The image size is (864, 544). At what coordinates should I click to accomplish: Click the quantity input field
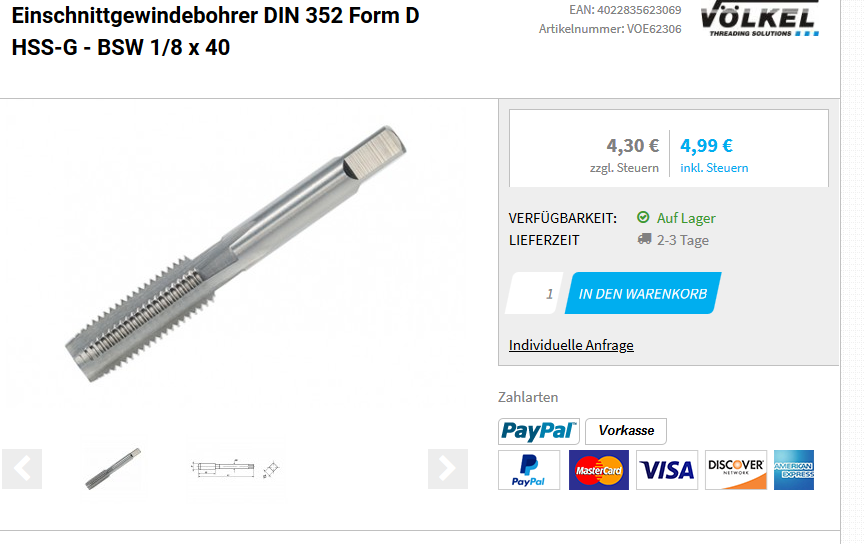coord(534,293)
